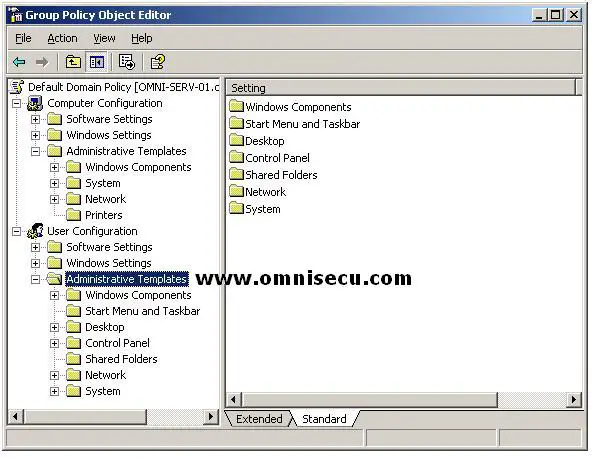Click Start Menu and Taskbar folder icon in right pane

(236, 123)
